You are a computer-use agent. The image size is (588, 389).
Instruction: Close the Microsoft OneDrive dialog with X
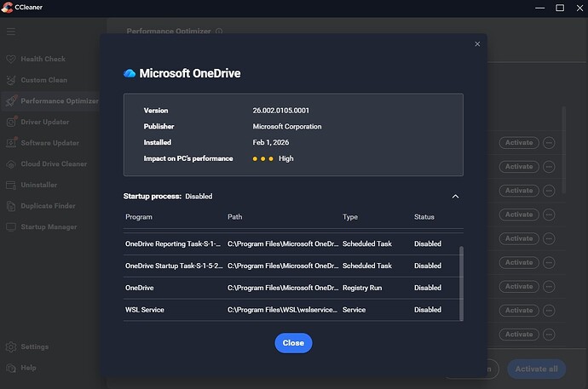coord(477,44)
